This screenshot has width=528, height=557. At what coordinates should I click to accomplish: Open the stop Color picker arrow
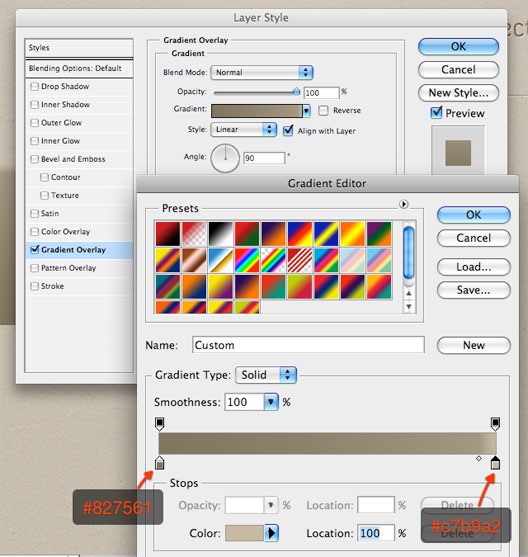point(271,533)
